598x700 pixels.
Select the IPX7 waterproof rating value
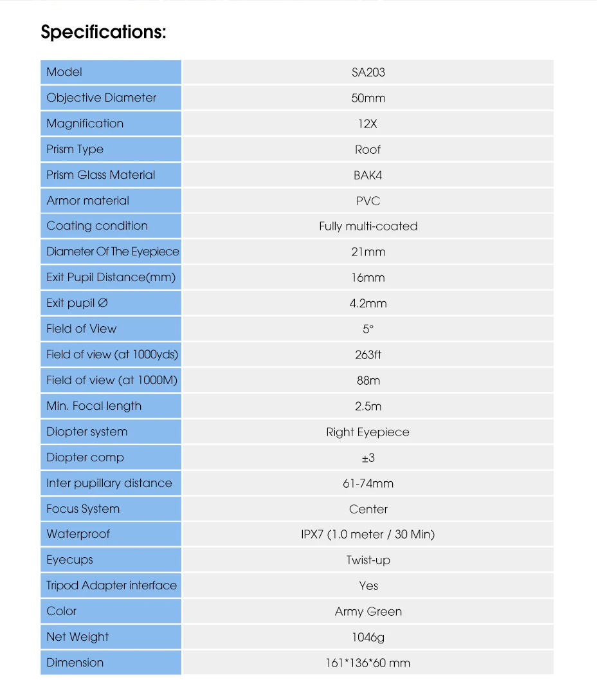click(x=368, y=535)
